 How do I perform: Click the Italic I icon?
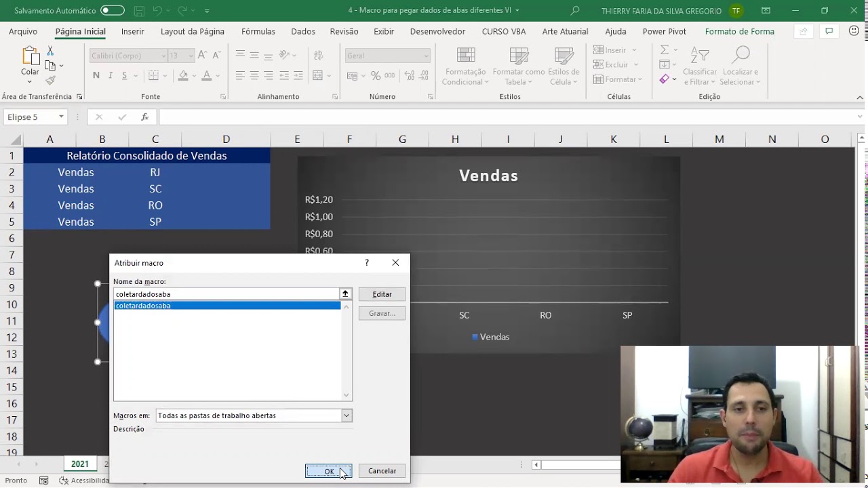[x=111, y=76]
